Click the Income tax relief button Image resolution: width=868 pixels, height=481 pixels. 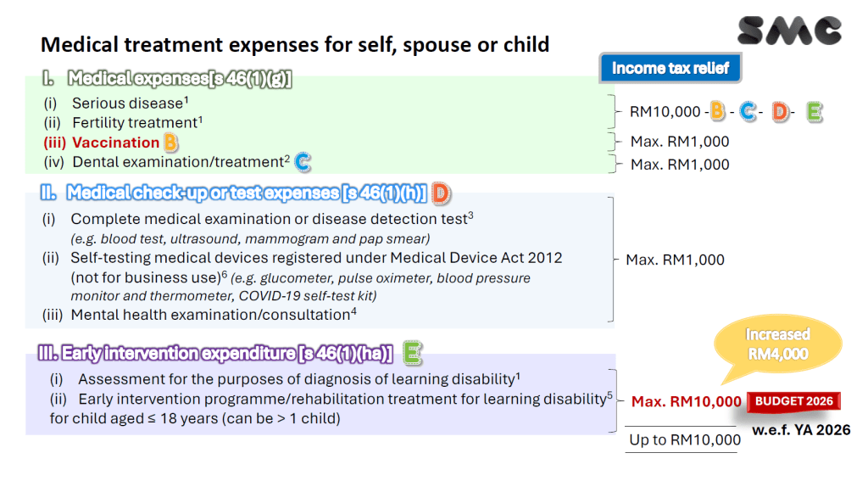click(x=670, y=69)
